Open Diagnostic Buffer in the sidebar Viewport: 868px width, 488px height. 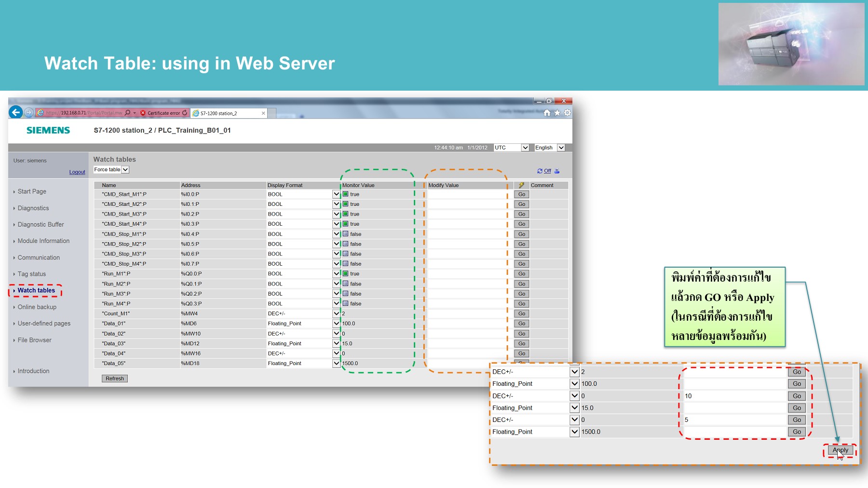coord(41,225)
